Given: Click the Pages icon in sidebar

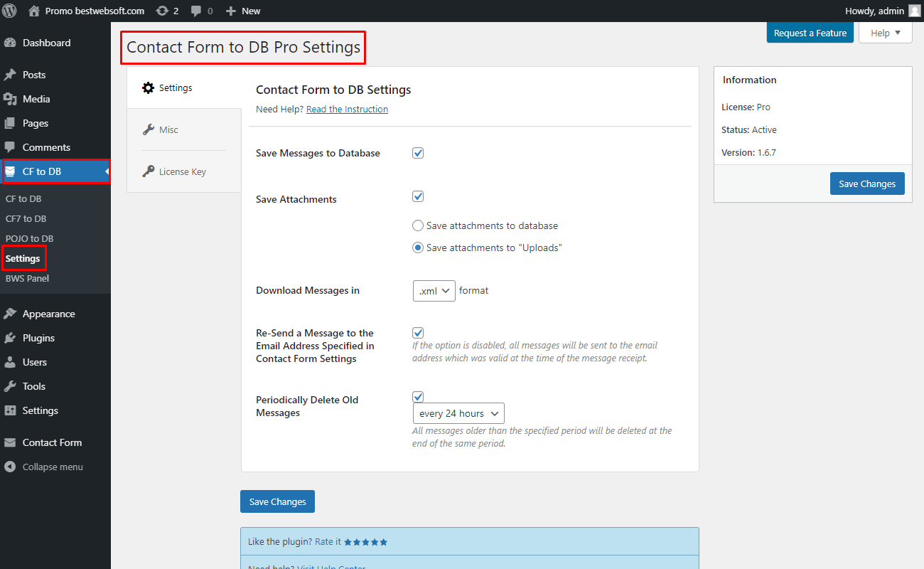Looking at the screenshot, I should tap(10, 123).
